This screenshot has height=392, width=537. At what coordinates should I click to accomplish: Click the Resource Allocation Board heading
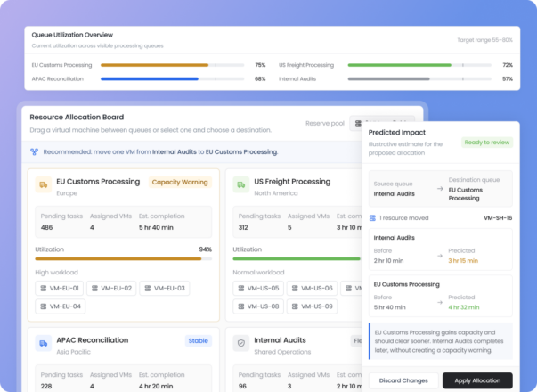[x=77, y=118]
